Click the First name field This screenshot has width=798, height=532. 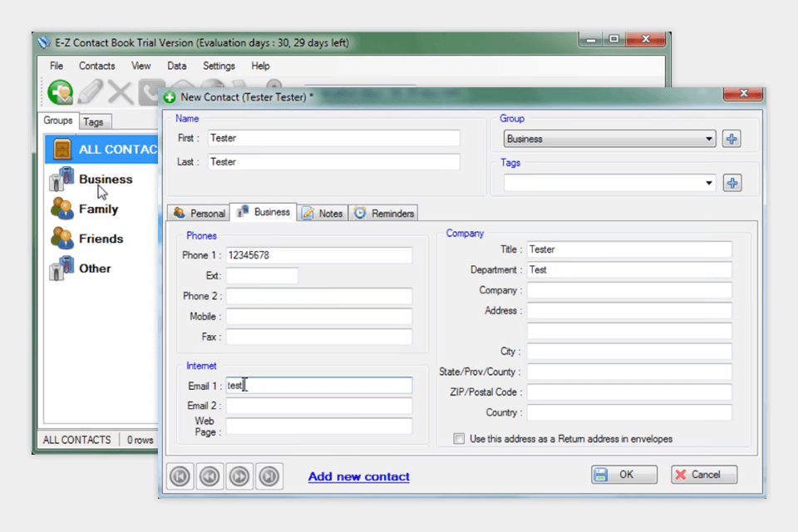[x=334, y=138]
